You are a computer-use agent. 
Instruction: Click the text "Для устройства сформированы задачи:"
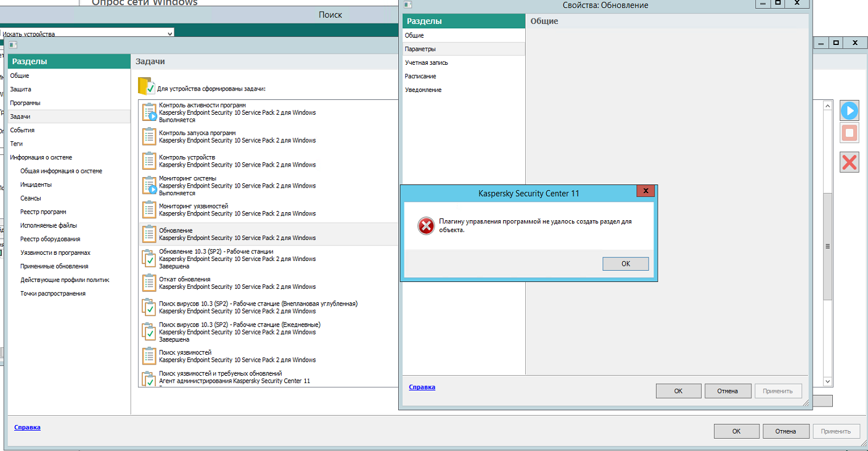point(211,89)
